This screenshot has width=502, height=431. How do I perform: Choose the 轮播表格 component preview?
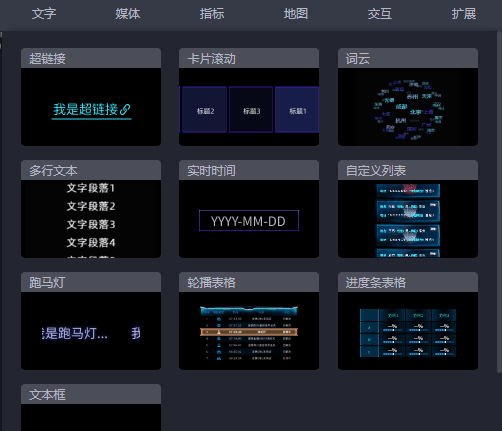(x=249, y=321)
